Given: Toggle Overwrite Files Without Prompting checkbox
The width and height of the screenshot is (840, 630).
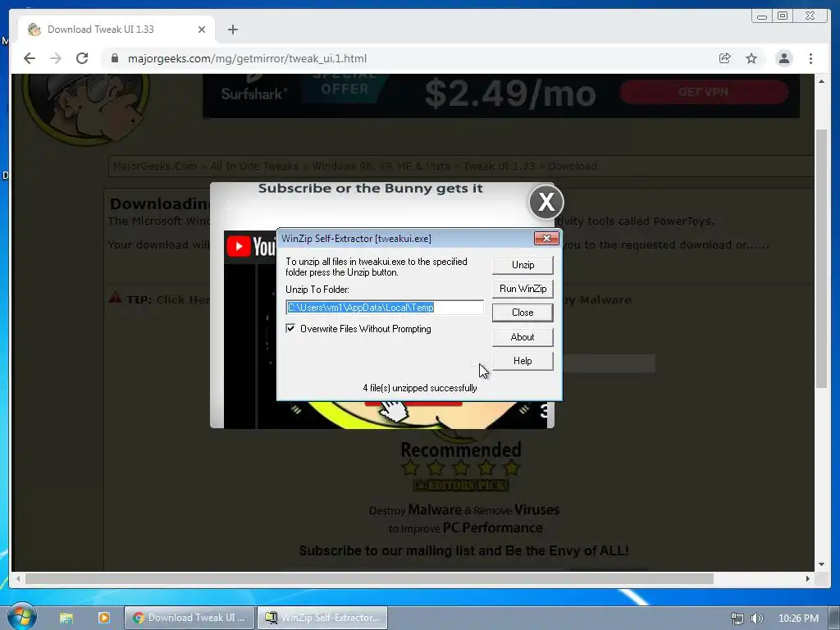Looking at the screenshot, I should pyautogui.click(x=290, y=328).
